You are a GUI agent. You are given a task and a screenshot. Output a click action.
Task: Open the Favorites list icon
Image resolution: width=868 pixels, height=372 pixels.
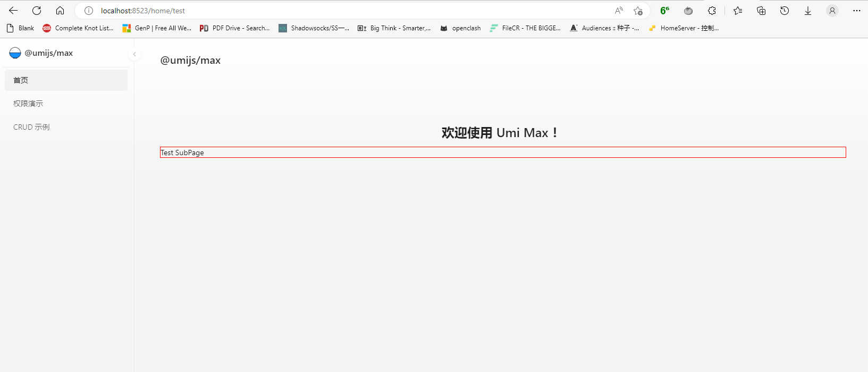tap(738, 11)
